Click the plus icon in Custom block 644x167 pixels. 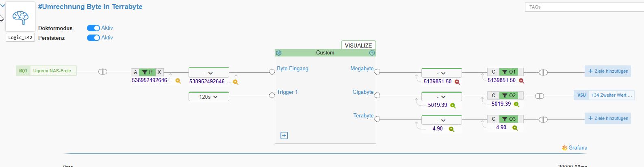point(284,135)
